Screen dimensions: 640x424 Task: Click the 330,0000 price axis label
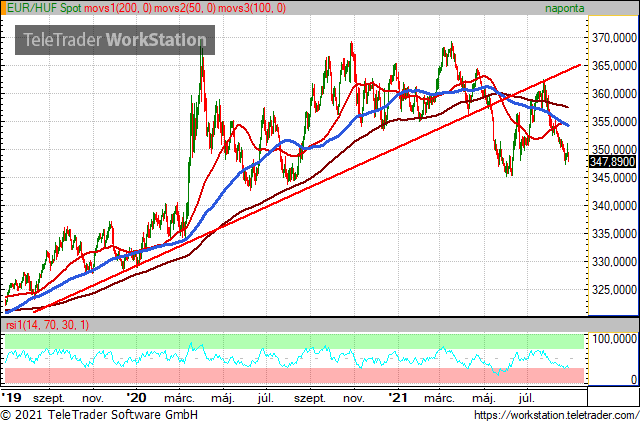coord(614,262)
